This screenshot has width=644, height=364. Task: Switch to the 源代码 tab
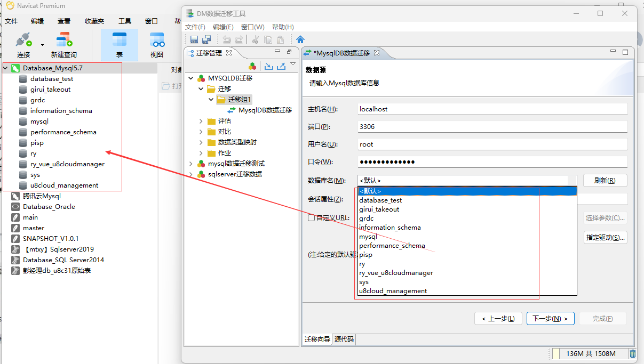click(x=344, y=339)
